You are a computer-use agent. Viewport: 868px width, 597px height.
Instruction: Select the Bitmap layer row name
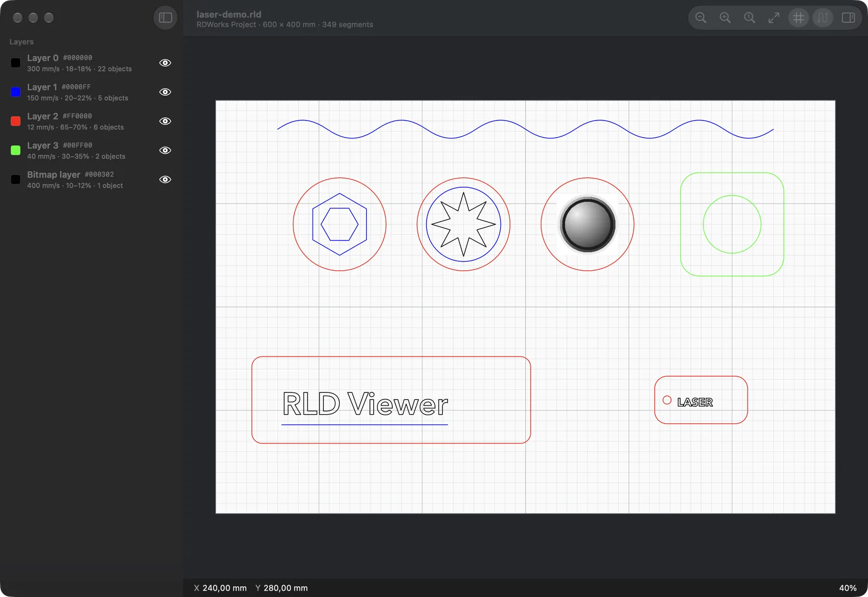point(54,175)
